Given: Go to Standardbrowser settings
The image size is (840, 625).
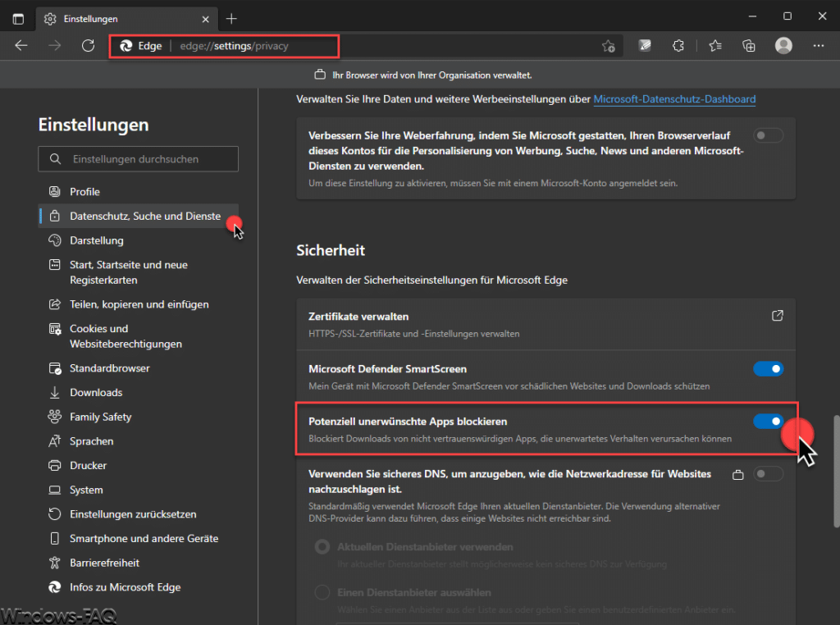Looking at the screenshot, I should coord(138,368).
